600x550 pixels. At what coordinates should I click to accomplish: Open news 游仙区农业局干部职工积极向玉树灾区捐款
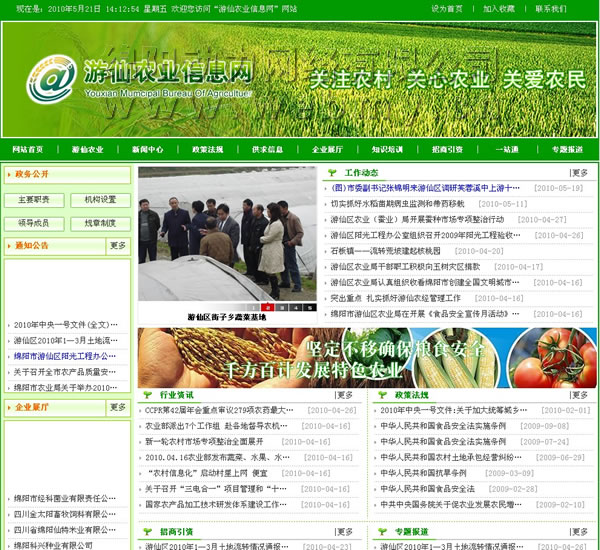click(x=405, y=267)
